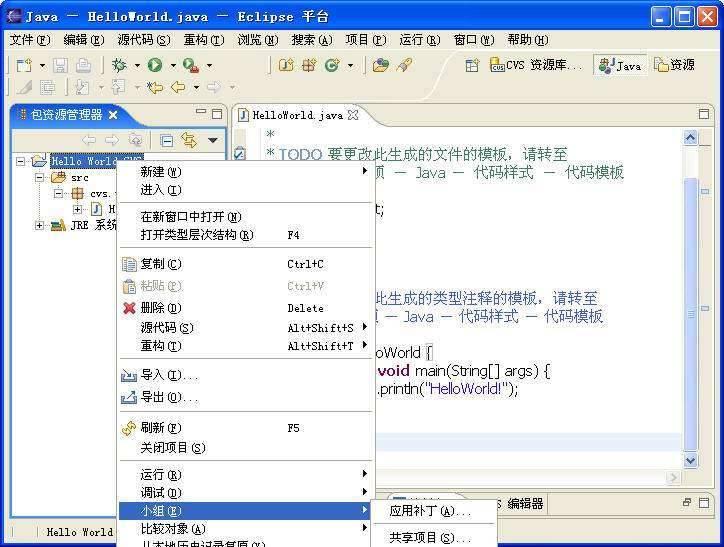724x547 pixels.
Task: Switch to CVS 资源库 perspective
Action: (536, 65)
